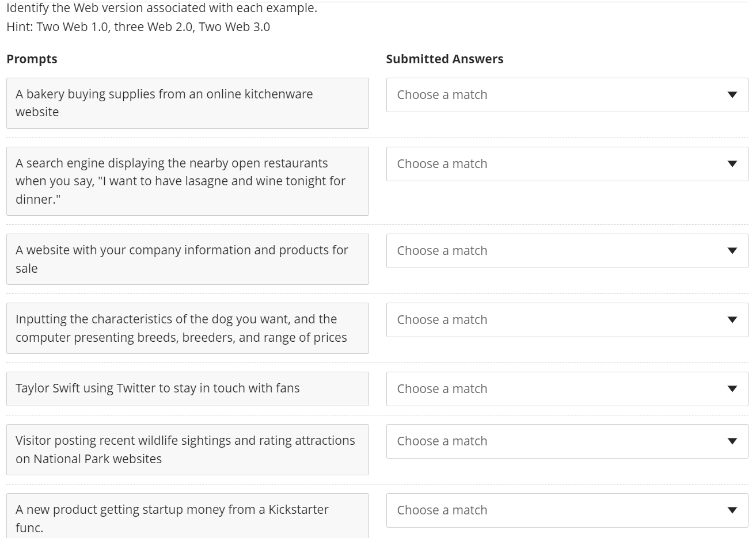Click the Submitted Answers column heading
The image size is (756, 538).
(x=445, y=59)
